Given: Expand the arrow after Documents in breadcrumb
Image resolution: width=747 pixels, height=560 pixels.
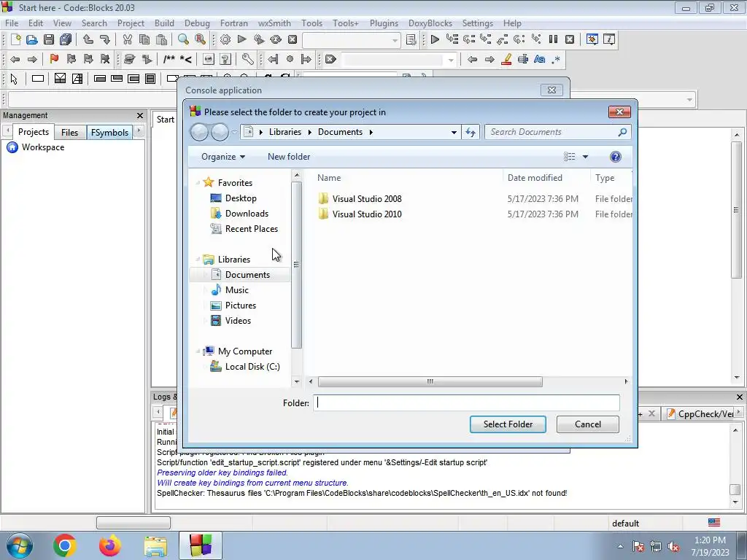Looking at the screenshot, I should pyautogui.click(x=371, y=133).
